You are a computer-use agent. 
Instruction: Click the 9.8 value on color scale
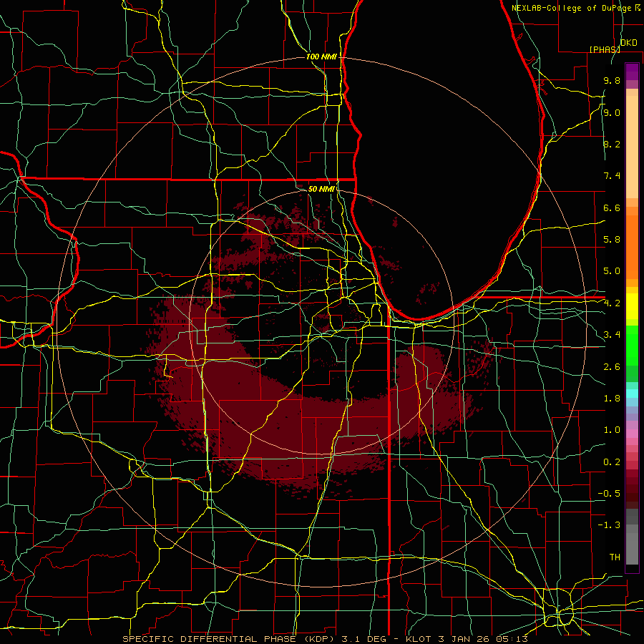pyautogui.click(x=612, y=80)
